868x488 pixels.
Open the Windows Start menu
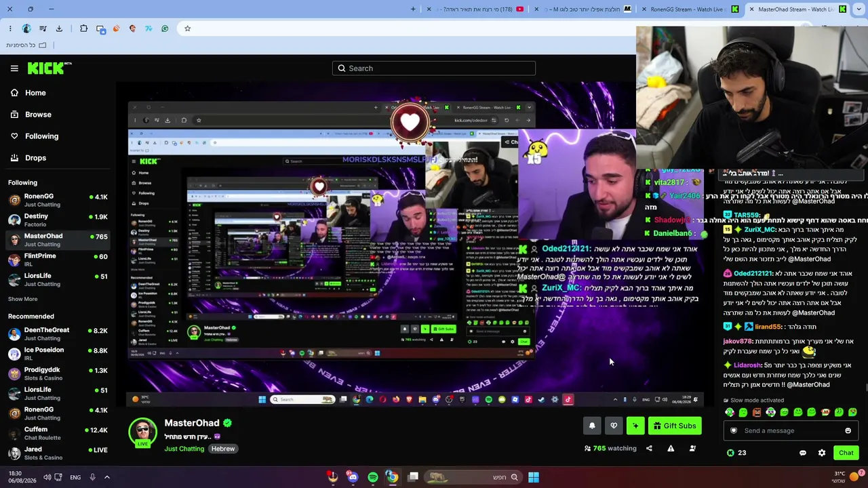pyautogui.click(x=534, y=477)
